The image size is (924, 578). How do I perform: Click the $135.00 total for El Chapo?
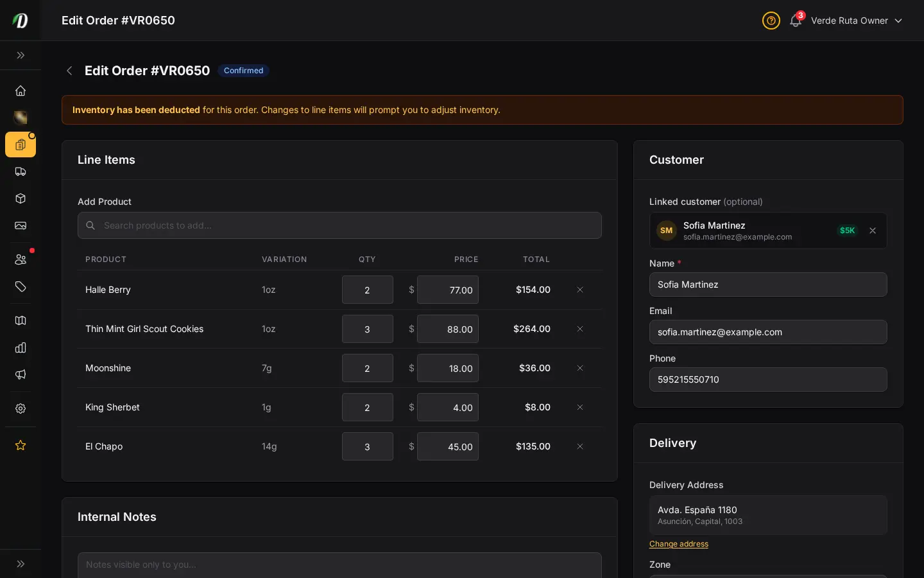tap(533, 446)
